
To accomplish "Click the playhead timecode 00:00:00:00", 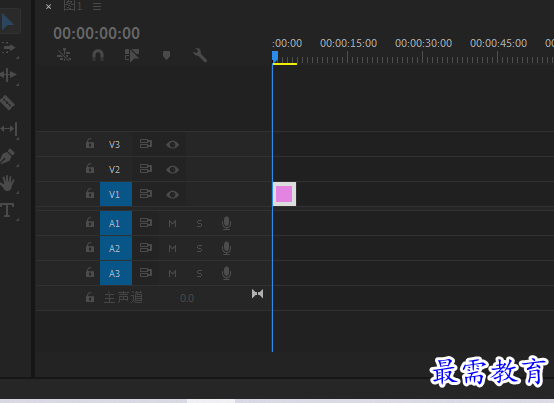I will click(96, 33).
